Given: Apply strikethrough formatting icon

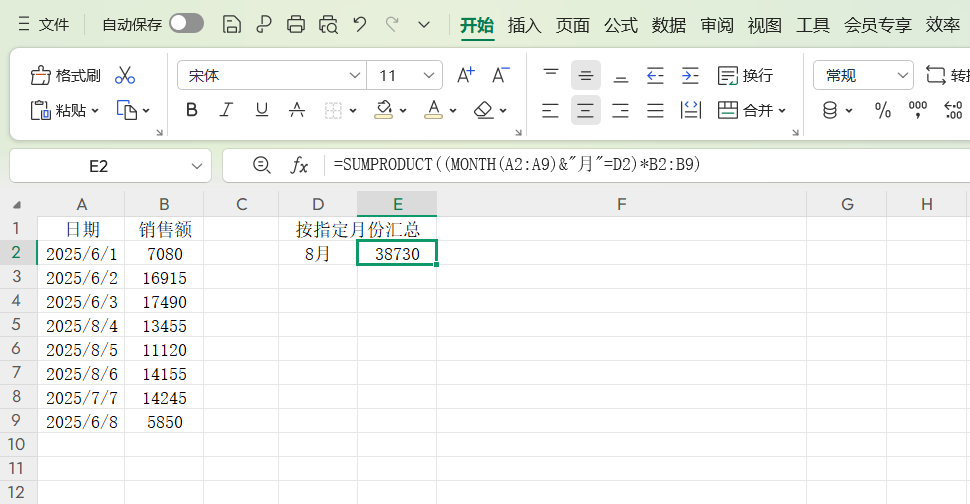Looking at the screenshot, I should click(x=296, y=110).
